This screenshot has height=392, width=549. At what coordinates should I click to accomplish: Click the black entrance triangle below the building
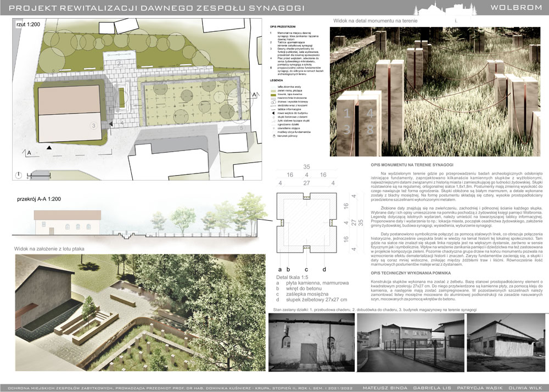click(x=49, y=148)
